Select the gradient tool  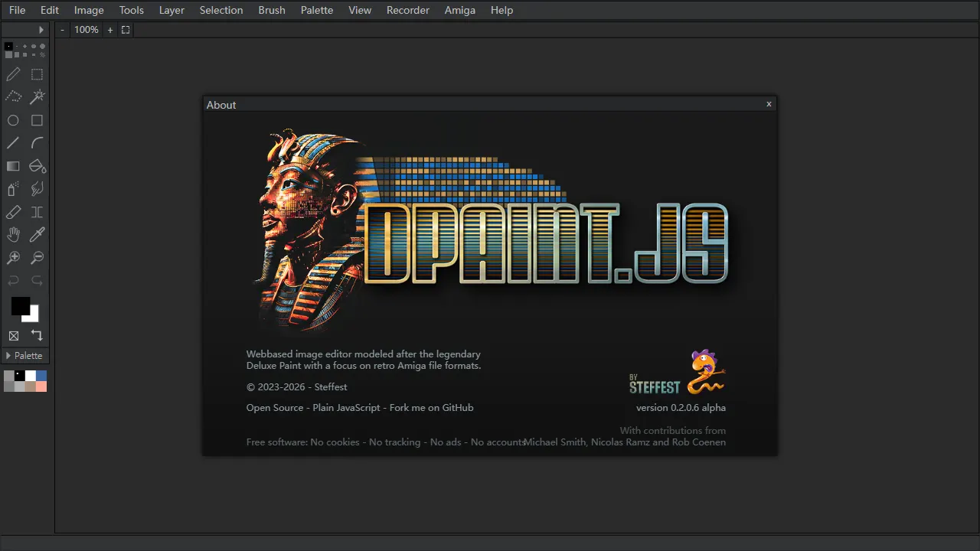click(x=13, y=166)
